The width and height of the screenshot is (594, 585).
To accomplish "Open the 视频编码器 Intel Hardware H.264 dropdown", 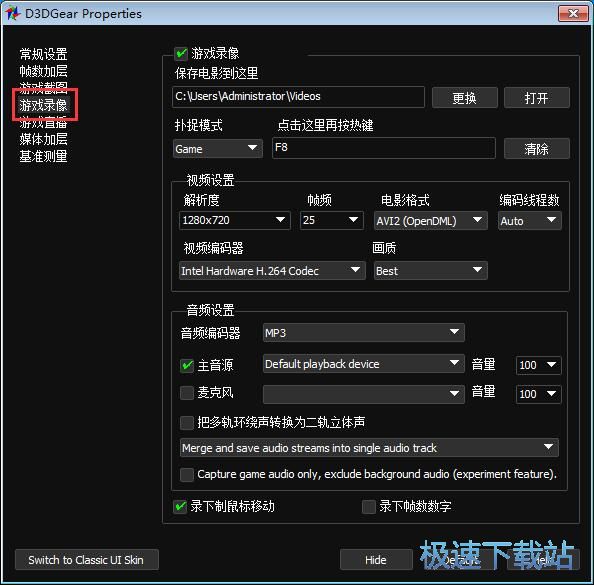I will [x=272, y=271].
